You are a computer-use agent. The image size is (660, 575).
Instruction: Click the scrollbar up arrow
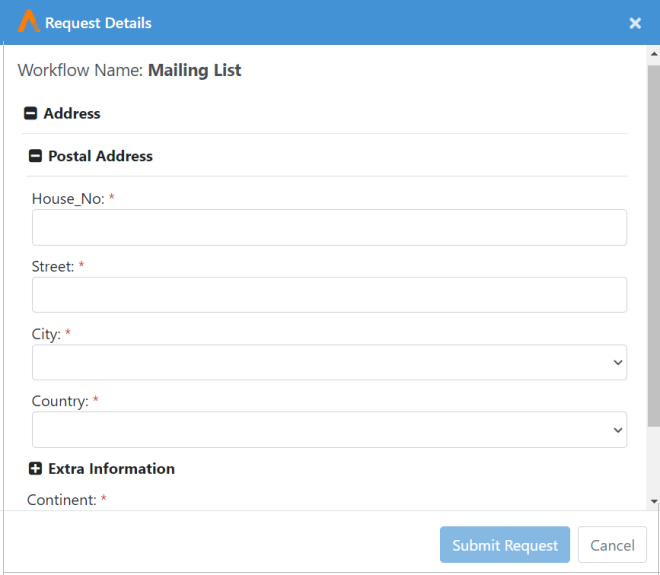[x=653, y=54]
